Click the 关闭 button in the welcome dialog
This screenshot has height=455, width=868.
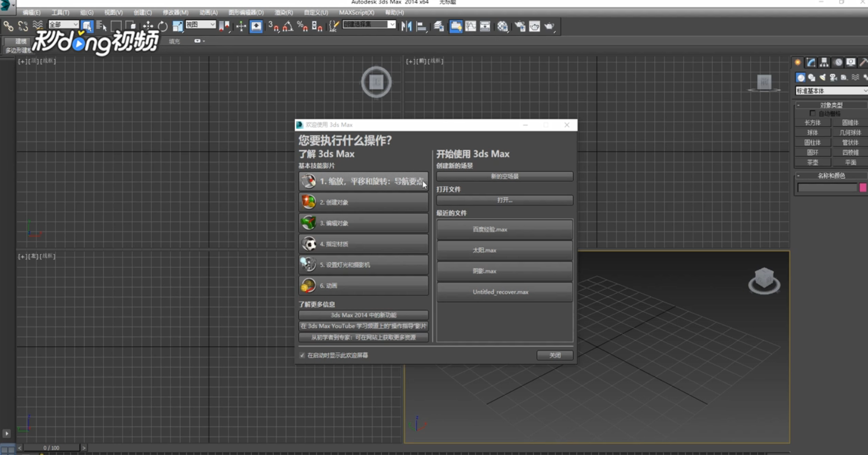[x=555, y=355]
